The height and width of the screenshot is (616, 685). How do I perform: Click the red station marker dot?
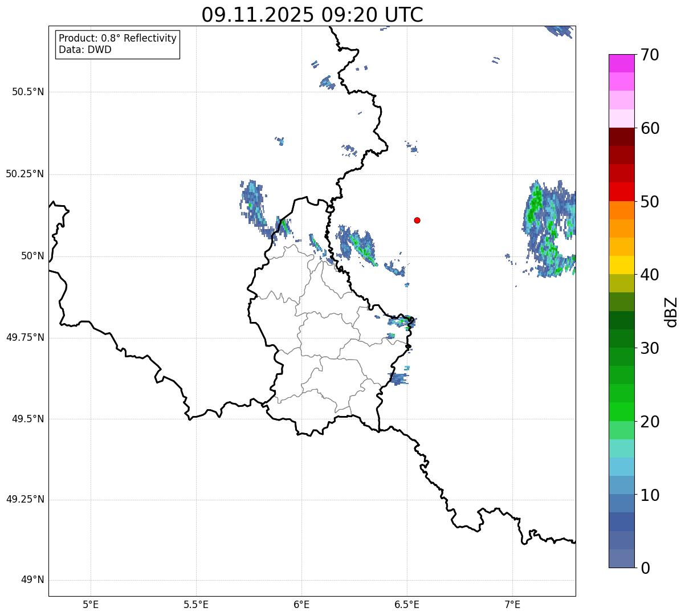tap(417, 220)
